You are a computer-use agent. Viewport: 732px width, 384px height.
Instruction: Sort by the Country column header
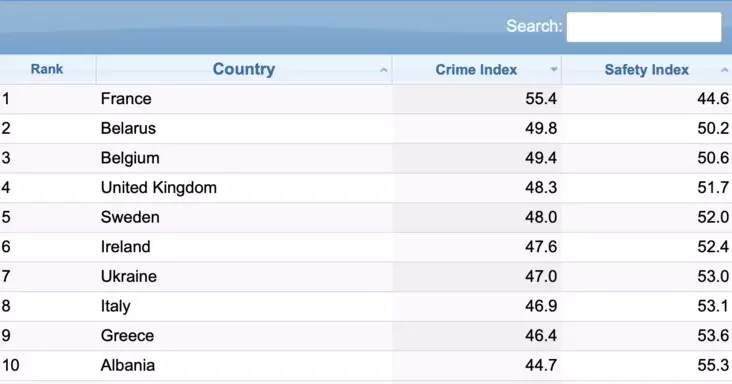244,69
